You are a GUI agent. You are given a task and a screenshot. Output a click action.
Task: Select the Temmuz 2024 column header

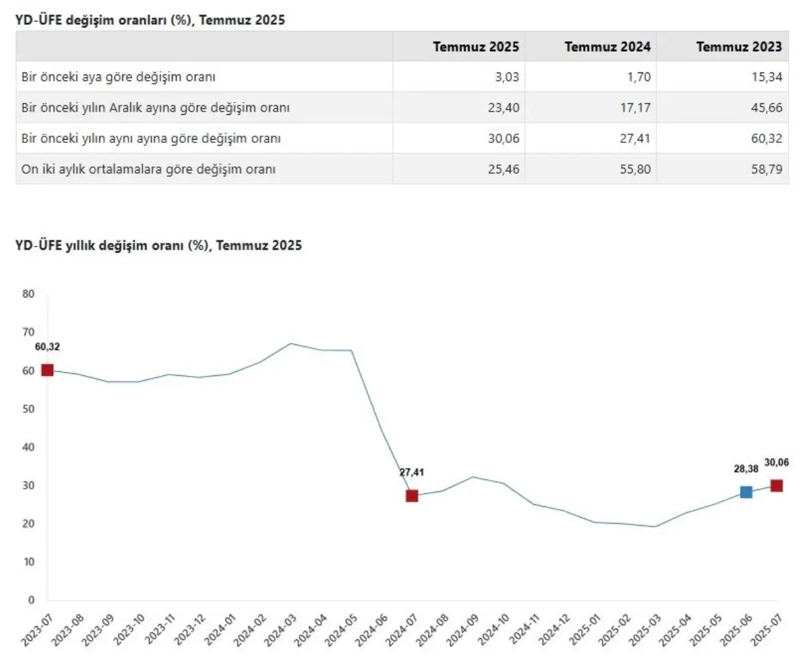[x=607, y=46]
